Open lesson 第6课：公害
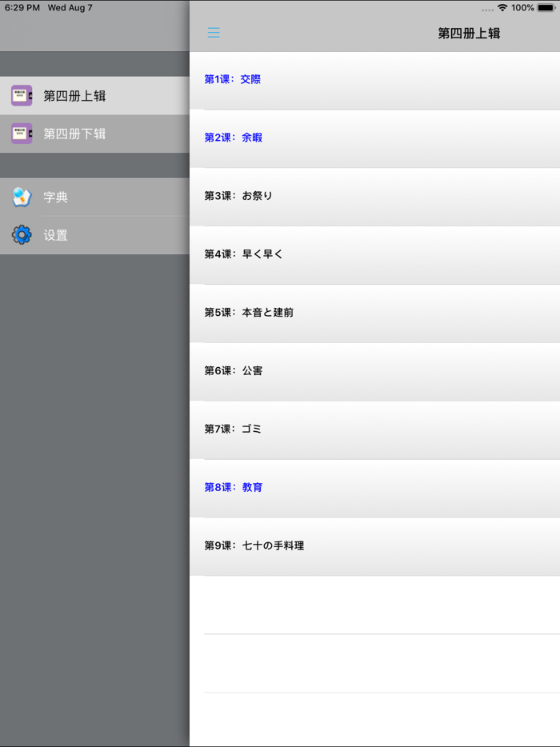Image resolution: width=560 pixels, height=747 pixels. pyautogui.click(x=374, y=372)
